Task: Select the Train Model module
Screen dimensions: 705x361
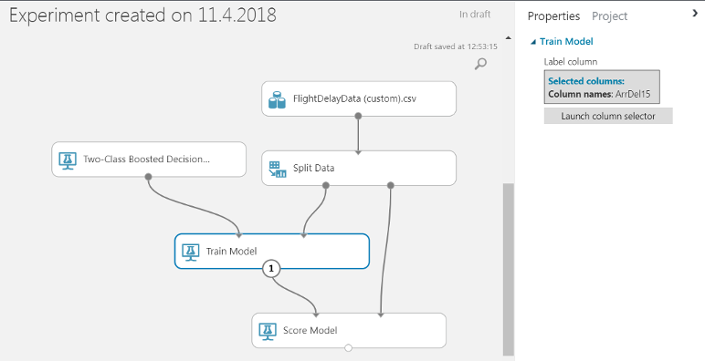Action: (272, 251)
